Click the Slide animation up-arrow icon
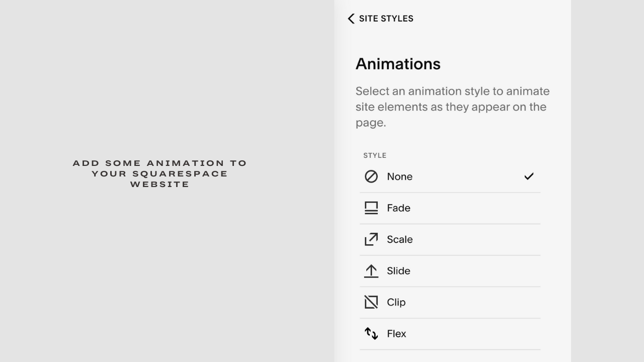 [x=371, y=271]
